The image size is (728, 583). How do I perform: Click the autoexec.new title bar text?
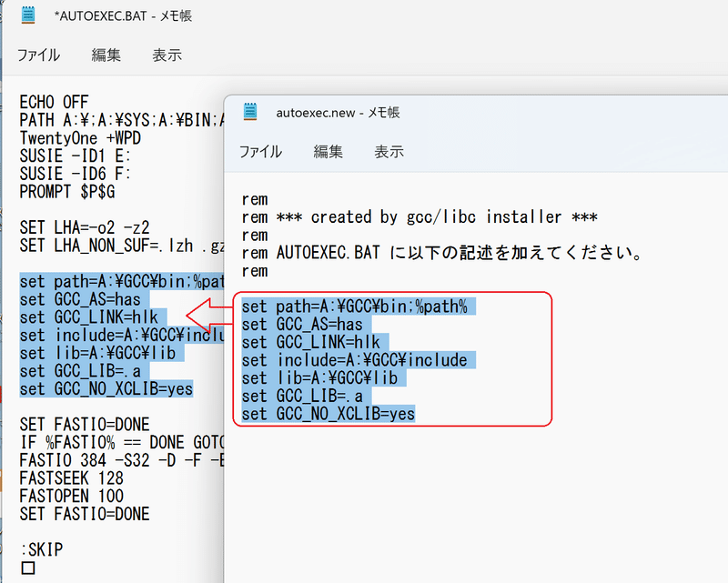point(338,113)
